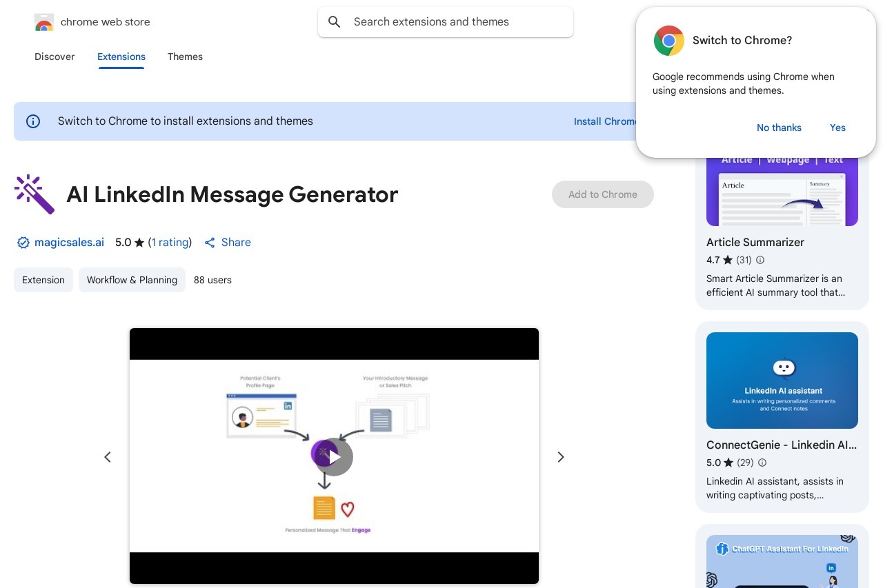Click the ConnectGenie description text

[775, 488]
